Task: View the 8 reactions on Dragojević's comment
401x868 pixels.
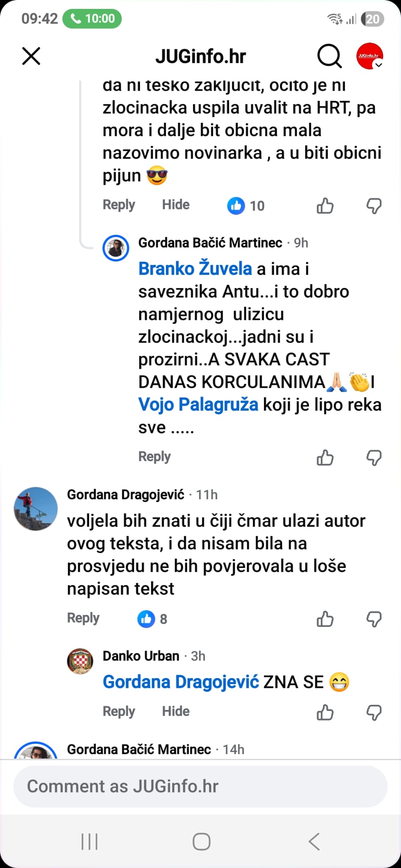Action: point(152,619)
